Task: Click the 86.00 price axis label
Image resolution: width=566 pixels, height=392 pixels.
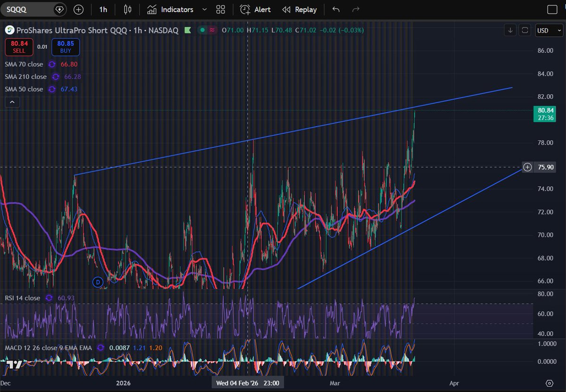Action: click(546, 50)
